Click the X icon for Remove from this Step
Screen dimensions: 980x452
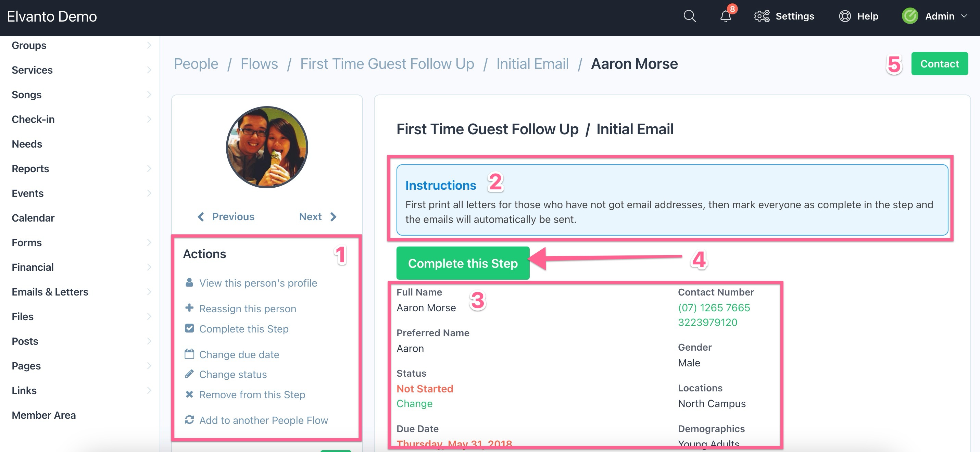[x=189, y=394]
